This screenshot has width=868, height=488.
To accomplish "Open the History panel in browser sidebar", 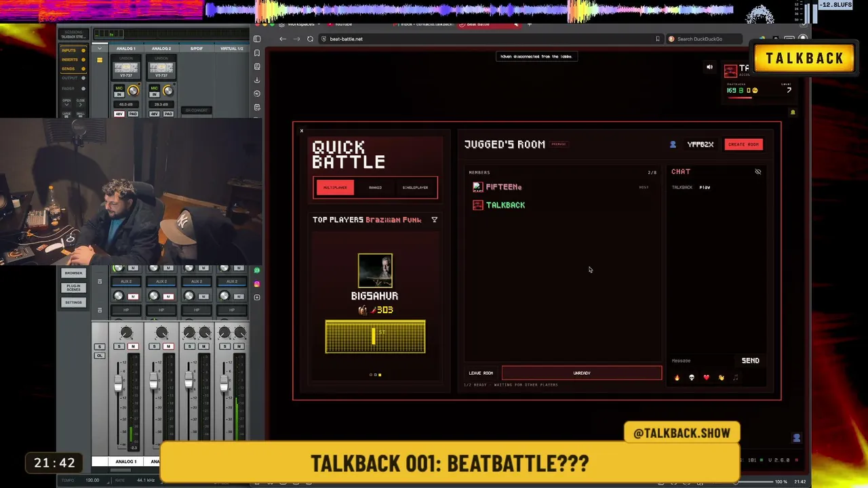I will [x=257, y=94].
